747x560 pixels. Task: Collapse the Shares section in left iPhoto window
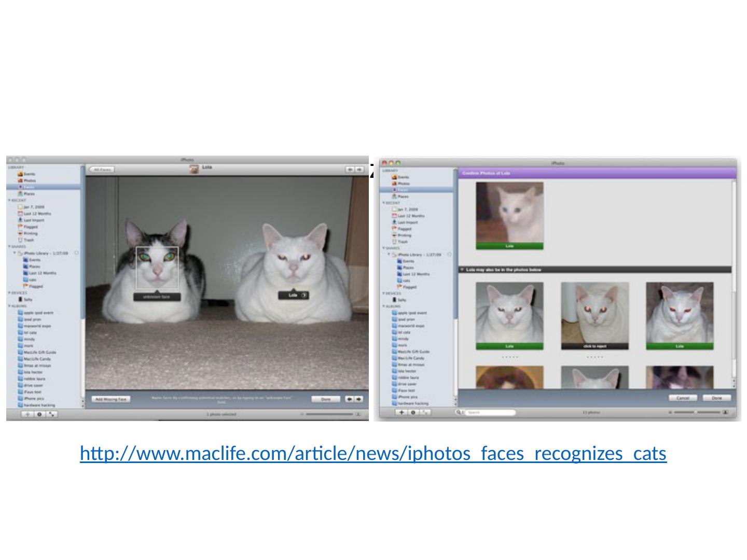click(9, 246)
